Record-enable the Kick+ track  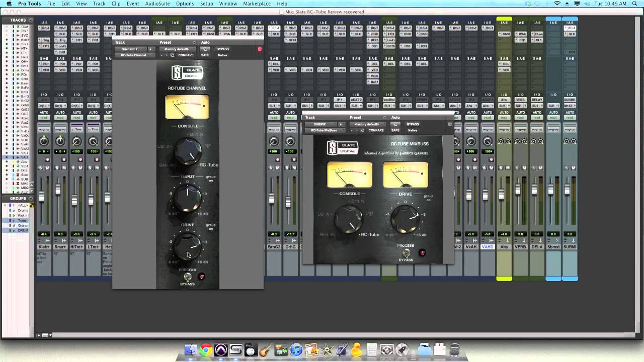(47, 159)
